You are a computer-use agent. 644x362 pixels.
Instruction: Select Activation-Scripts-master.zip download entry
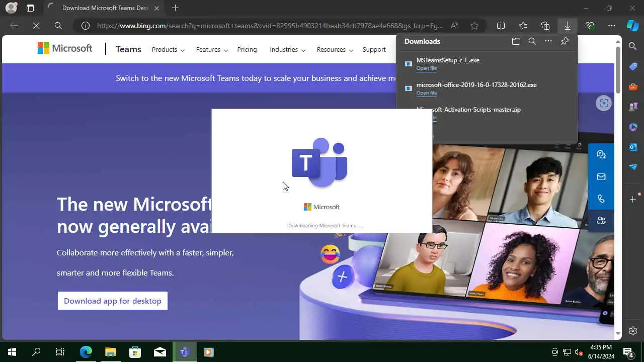pyautogui.click(x=487, y=113)
